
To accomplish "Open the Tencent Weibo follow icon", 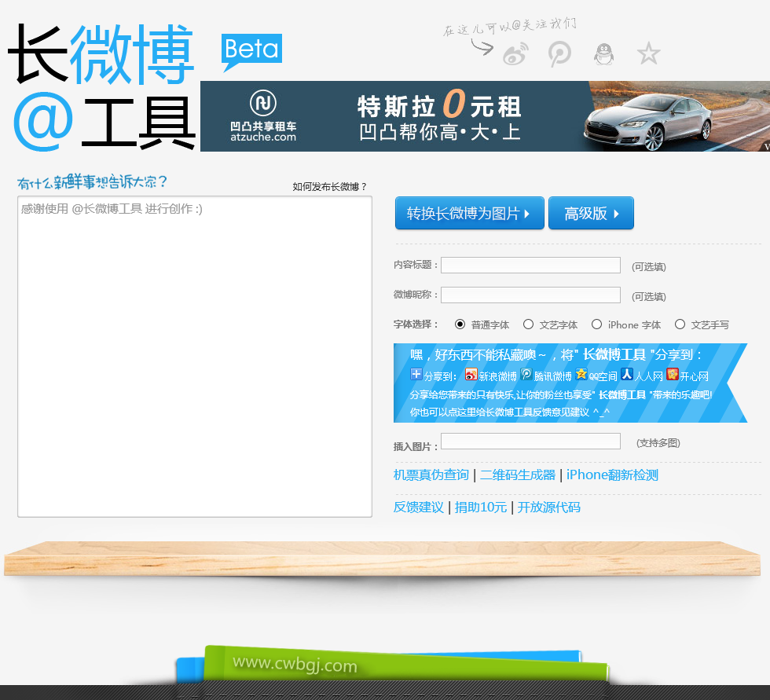I will (x=559, y=53).
